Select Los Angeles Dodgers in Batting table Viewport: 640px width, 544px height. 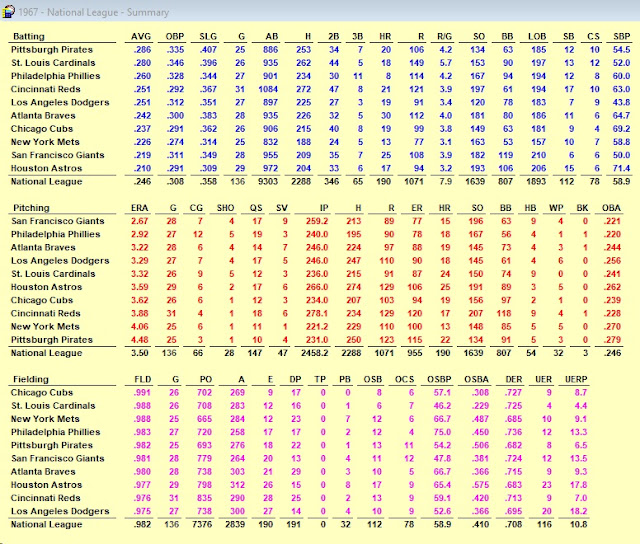point(60,102)
